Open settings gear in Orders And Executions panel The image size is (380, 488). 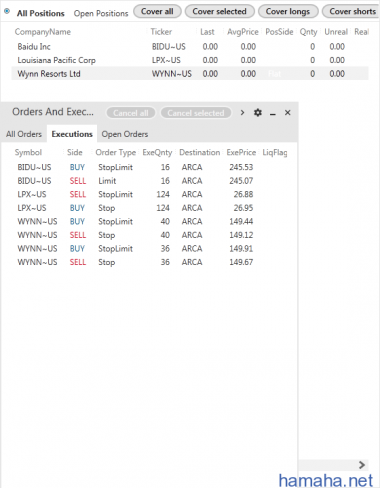258,113
